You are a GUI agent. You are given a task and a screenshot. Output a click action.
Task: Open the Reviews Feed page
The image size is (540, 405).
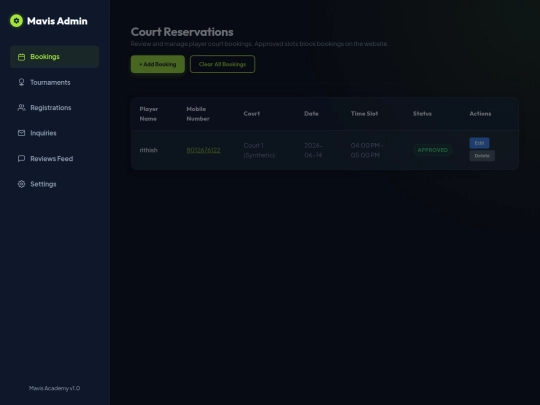click(x=54, y=158)
